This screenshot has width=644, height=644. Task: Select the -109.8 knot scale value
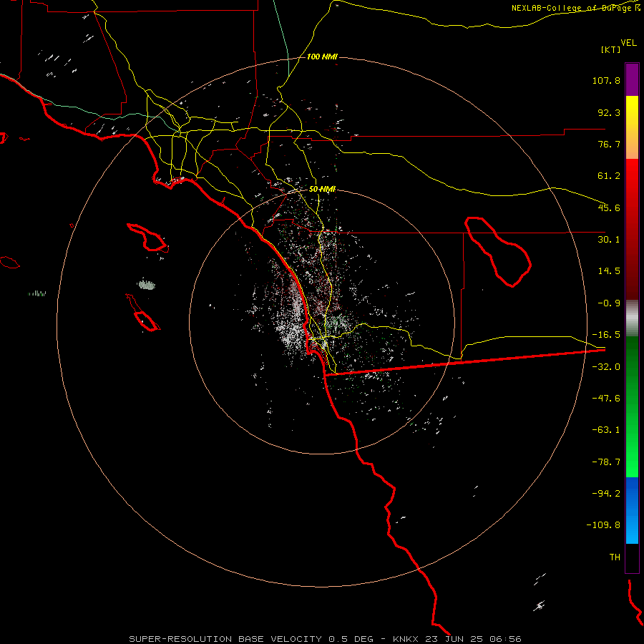click(x=603, y=525)
